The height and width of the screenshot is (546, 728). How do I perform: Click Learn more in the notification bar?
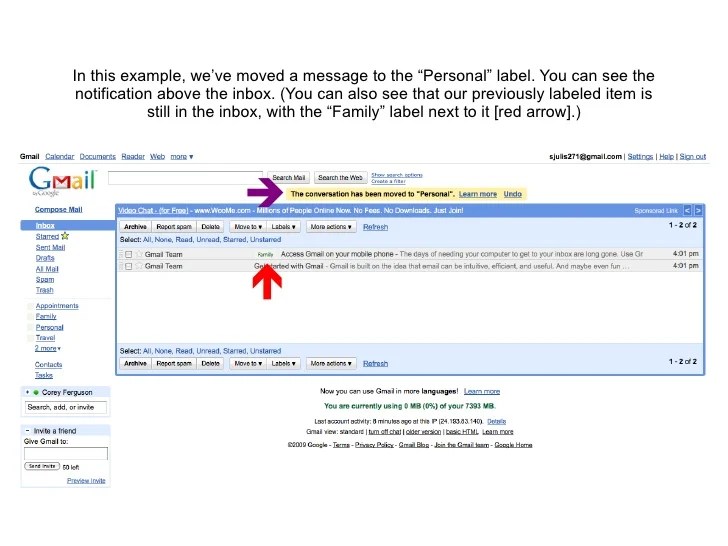[478, 194]
